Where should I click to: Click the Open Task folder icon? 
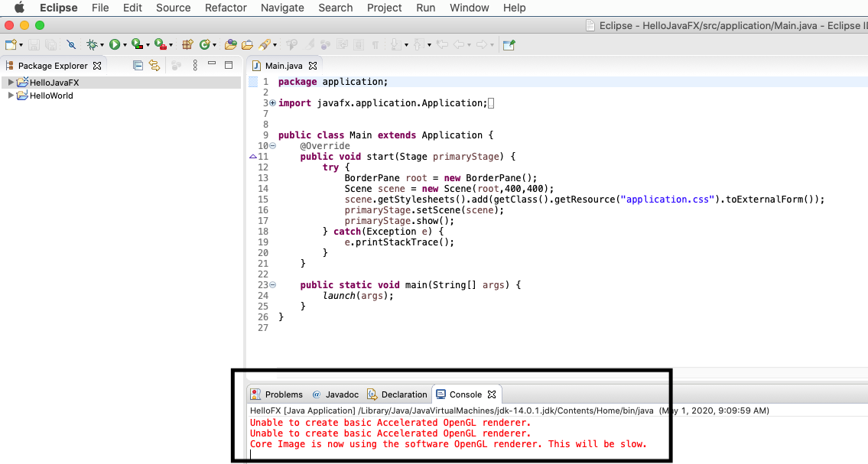(248, 45)
